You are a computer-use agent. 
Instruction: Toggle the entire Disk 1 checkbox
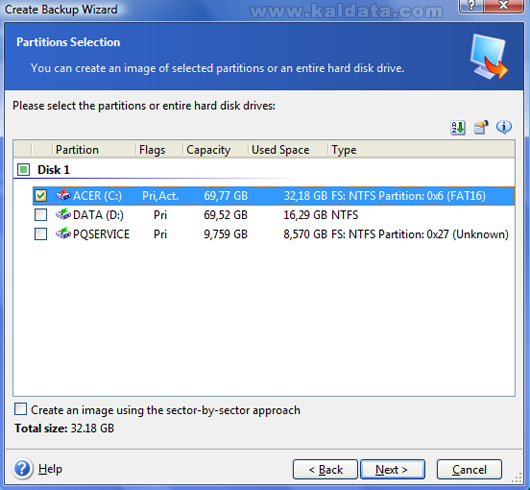click(24, 169)
